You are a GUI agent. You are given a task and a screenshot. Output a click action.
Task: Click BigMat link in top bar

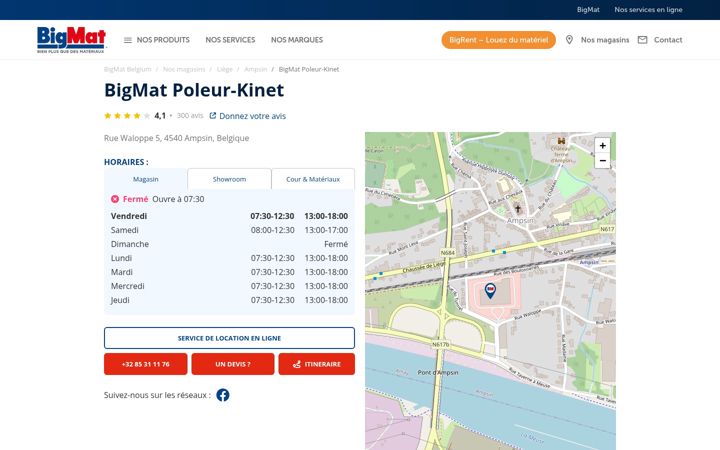(588, 10)
